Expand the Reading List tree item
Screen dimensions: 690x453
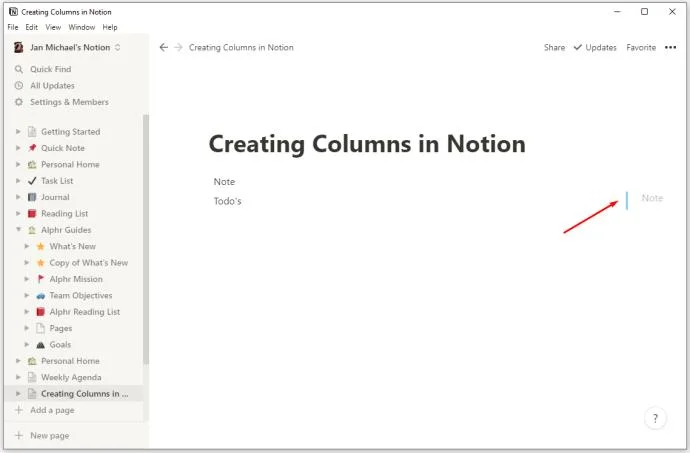pyautogui.click(x=18, y=213)
